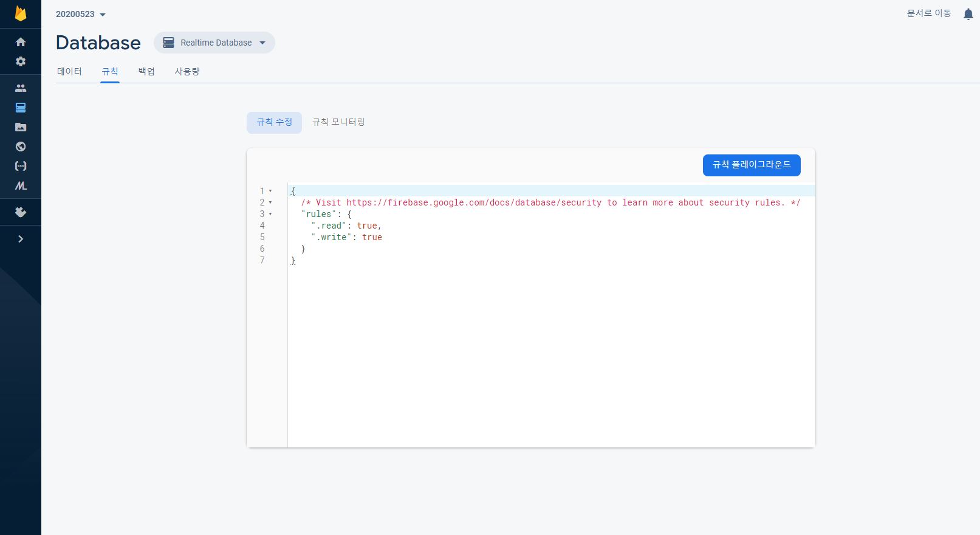980x535 pixels.
Task: Click in the empty rules editor area
Action: tap(550, 356)
